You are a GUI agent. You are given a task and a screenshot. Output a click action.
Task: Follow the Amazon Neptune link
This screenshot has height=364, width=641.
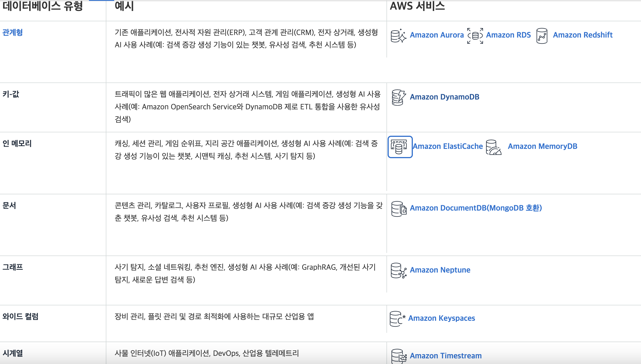[440, 270]
